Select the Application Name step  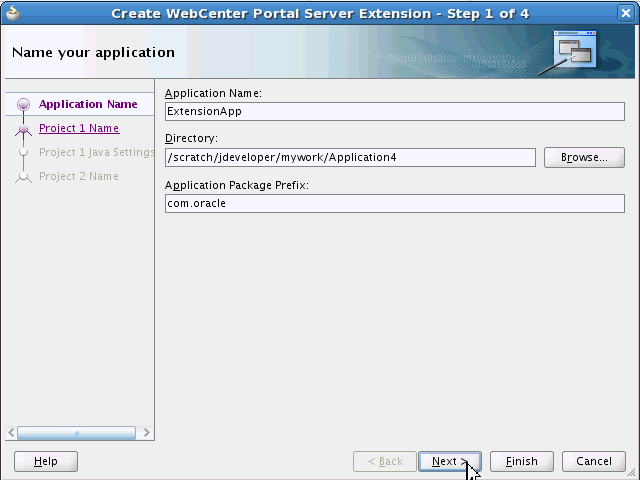pos(88,104)
